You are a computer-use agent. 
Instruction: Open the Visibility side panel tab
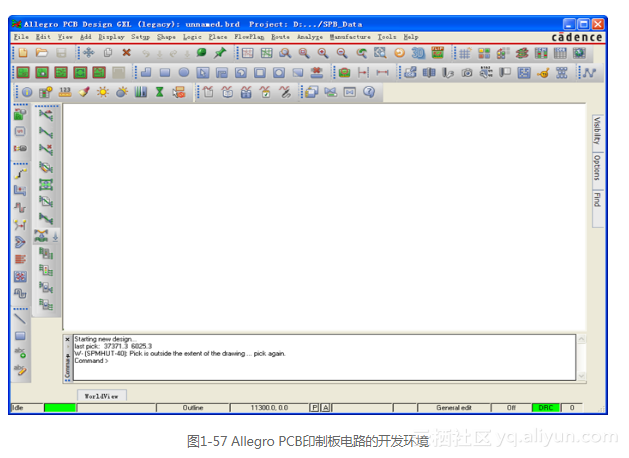pyautogui.click(x=597, y=131)
